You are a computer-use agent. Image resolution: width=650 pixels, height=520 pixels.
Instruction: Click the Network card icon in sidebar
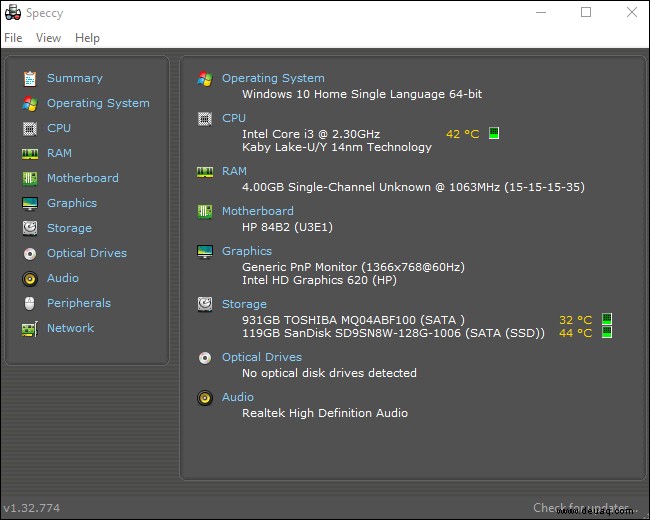(x=30, y=329)
